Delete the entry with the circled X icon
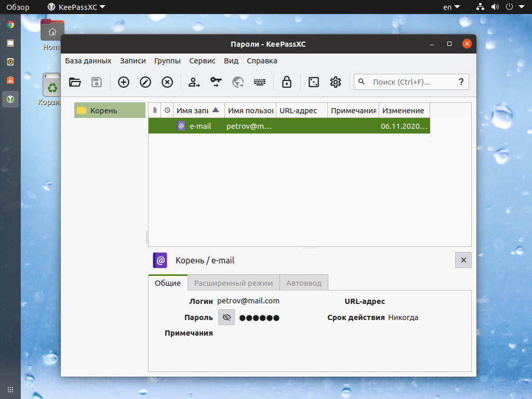 coord(166,82)
